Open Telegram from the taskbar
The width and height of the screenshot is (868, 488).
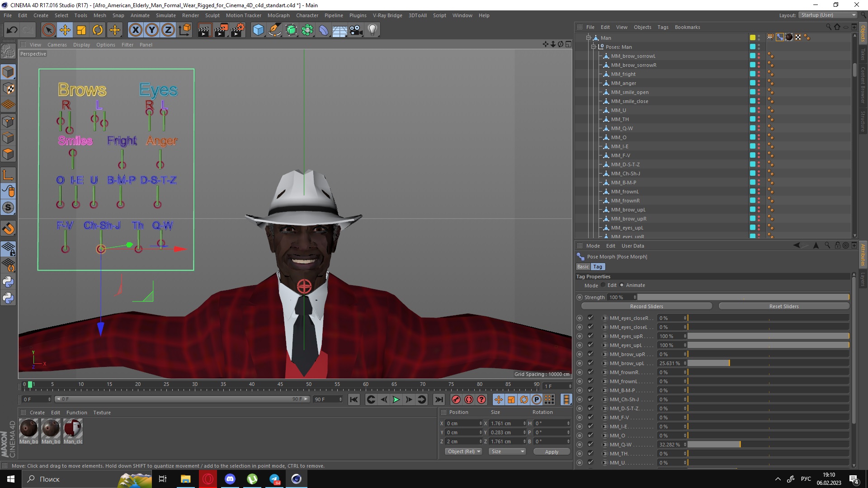(x=274, y=479)
